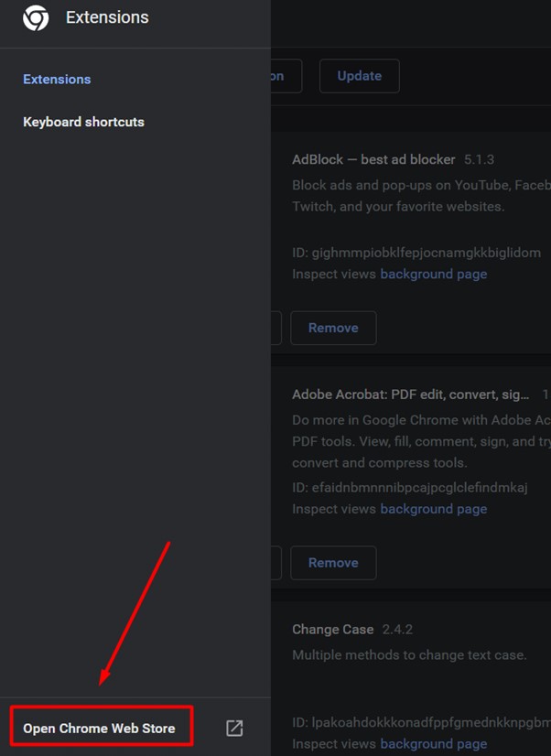The height and width of the screenshot is (756, 551).
Task: Click the Update button
Action: click(359, 76)
